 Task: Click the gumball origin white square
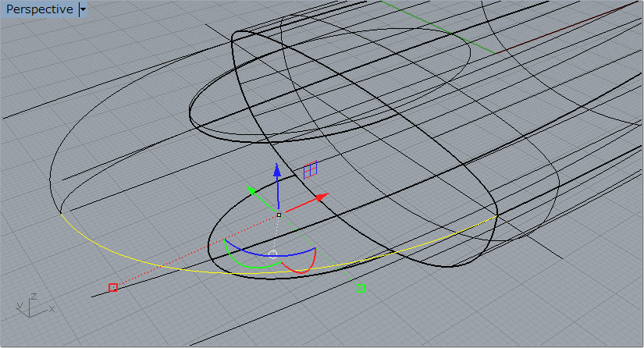(279, 215)
